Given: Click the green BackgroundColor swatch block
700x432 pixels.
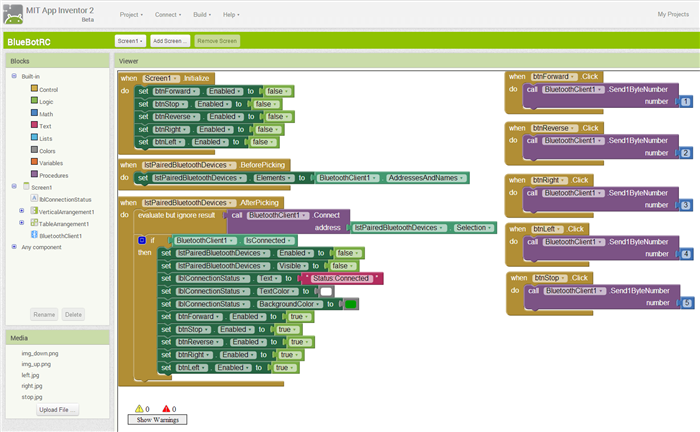Looking at the screenshot, I should click(x=351, y=304).
